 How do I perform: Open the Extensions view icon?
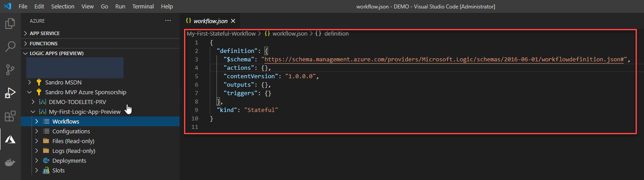coord(10,116)
